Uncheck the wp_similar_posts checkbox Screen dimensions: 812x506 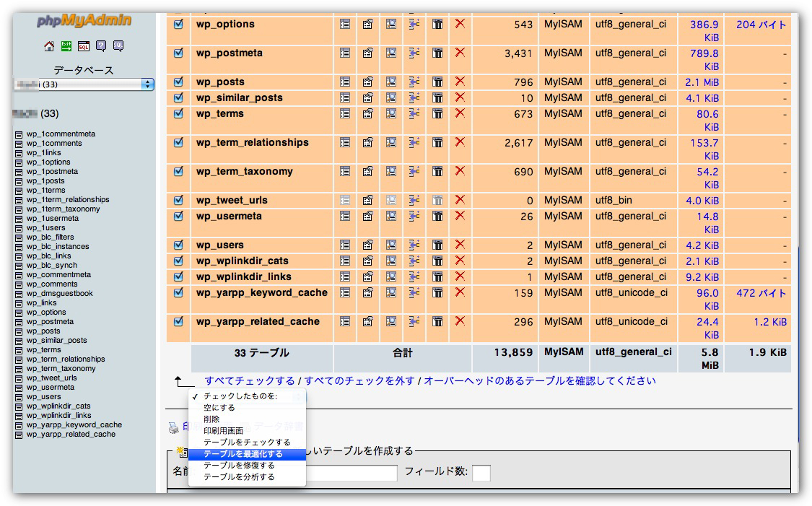(179, 97)
